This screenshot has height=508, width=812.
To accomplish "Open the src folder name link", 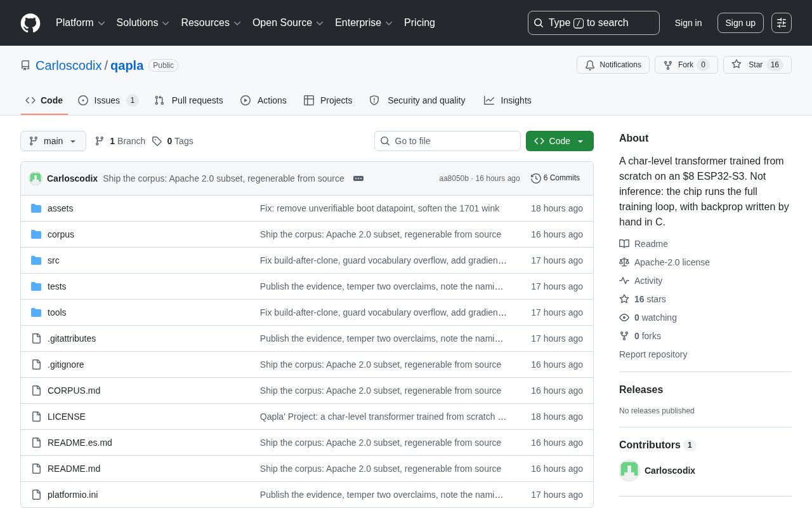I will (53, 260).
